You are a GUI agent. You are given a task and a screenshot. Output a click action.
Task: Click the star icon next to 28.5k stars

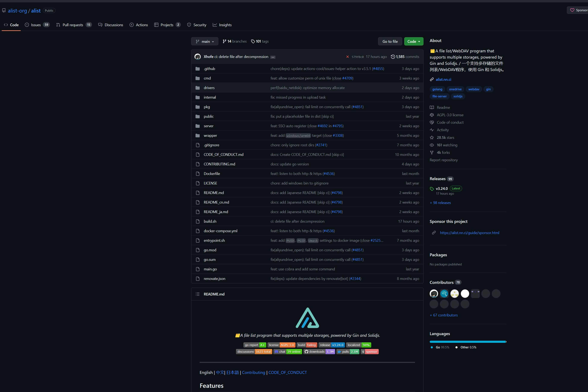click(x=431, y=137)
